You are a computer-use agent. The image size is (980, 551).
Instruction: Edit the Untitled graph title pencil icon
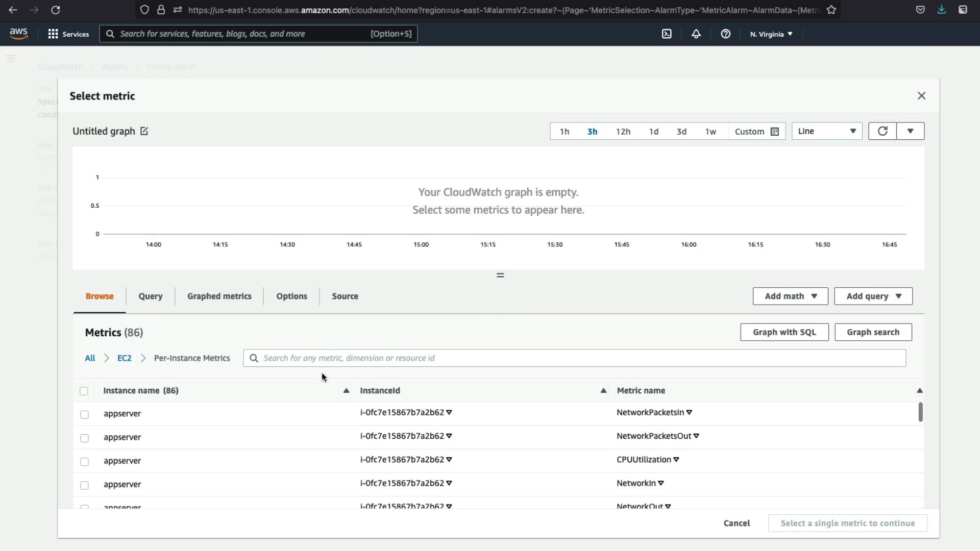click(144, 131)
